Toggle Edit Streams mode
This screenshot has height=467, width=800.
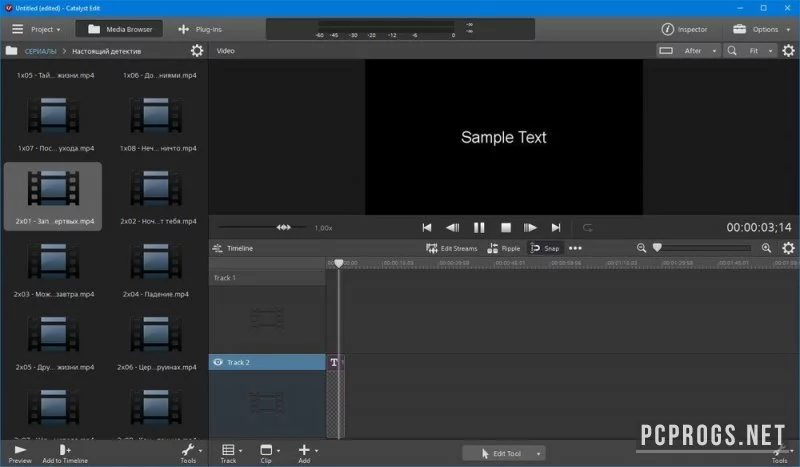tap(452, 249)
